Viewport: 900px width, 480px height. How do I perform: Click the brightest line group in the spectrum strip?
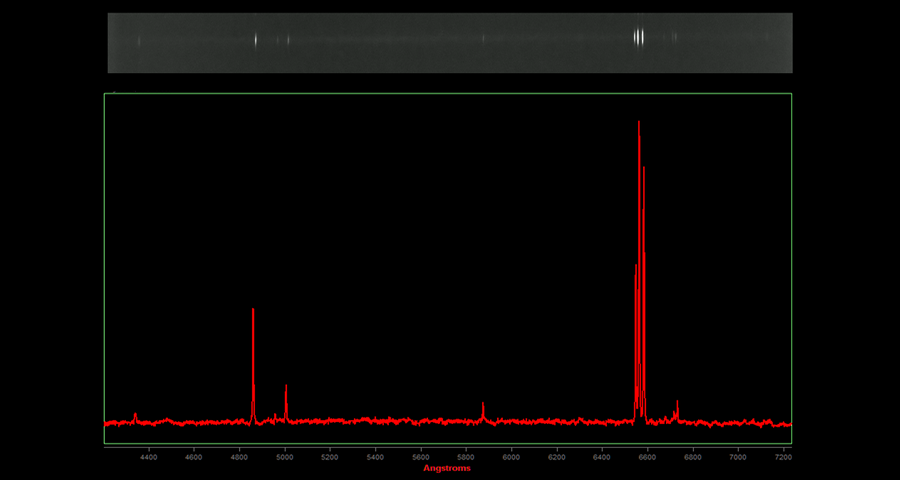639,37
